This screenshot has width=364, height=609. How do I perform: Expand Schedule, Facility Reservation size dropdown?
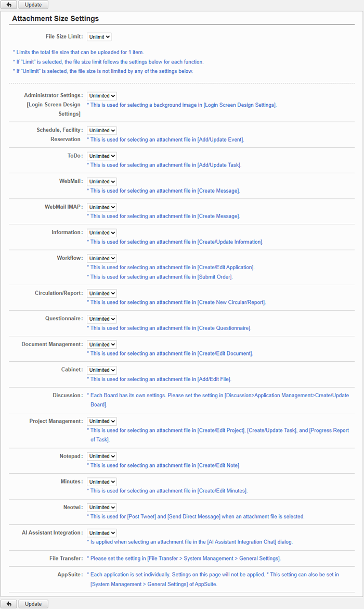(102, 131)
